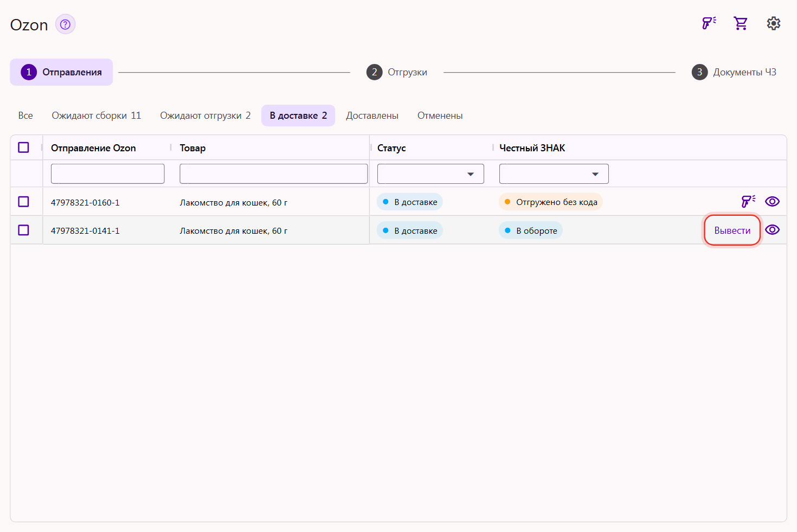The image size is (797, 532).
Task: Open the Отменены tab
Action: coord(440,116)
